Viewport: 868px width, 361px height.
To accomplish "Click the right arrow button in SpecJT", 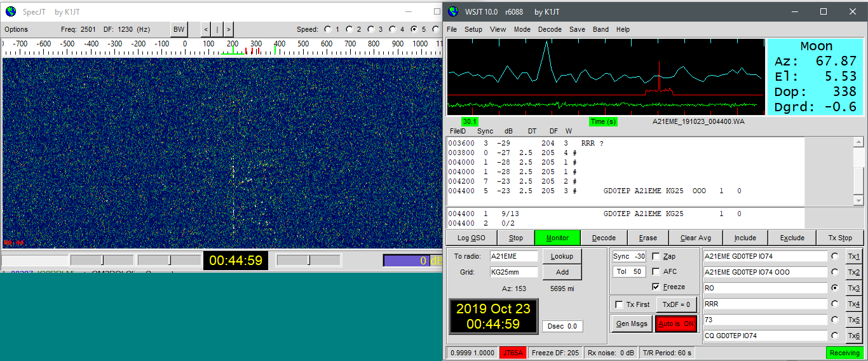I will pyautogui.click(x=228, y=29).
